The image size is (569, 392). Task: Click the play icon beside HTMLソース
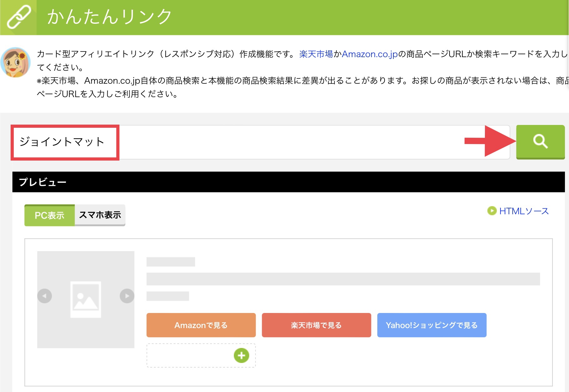[492, 211]
